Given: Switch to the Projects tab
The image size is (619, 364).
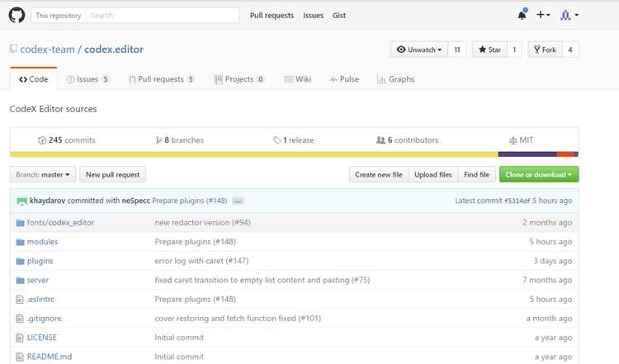Looking at the screenshot, I should tap(239, 79).
